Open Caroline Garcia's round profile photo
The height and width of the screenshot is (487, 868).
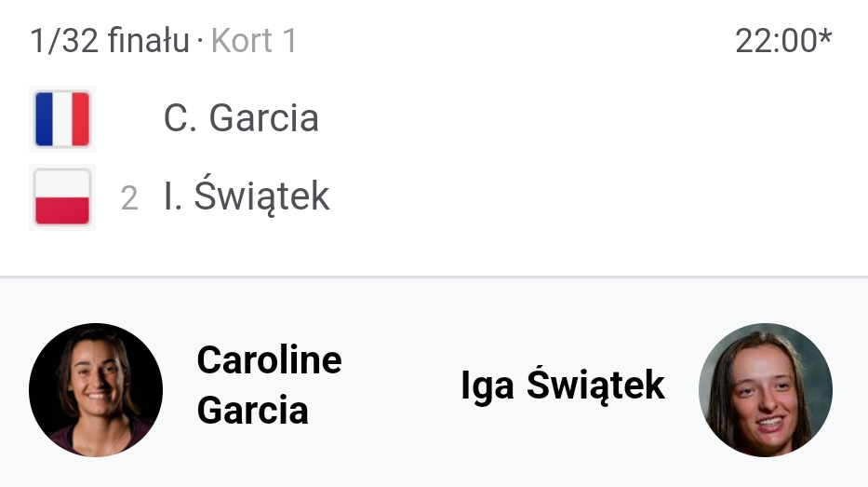[96, 389]
